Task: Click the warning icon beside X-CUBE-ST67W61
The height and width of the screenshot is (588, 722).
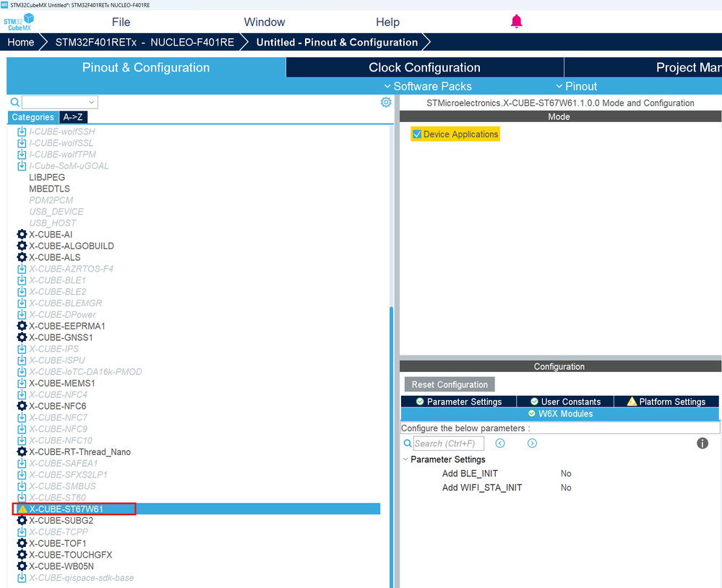Action: tap(22, 509)
